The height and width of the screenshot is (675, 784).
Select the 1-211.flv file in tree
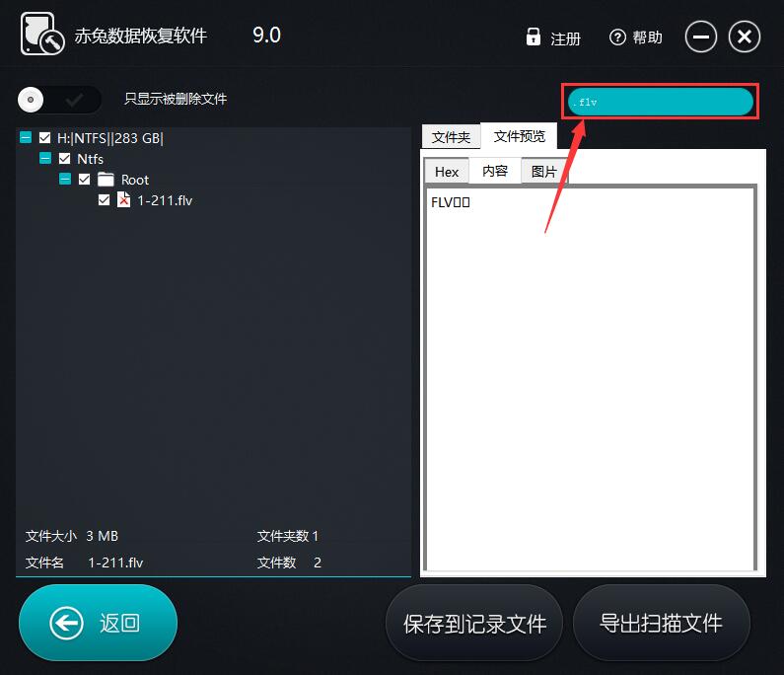click(165, 200)
